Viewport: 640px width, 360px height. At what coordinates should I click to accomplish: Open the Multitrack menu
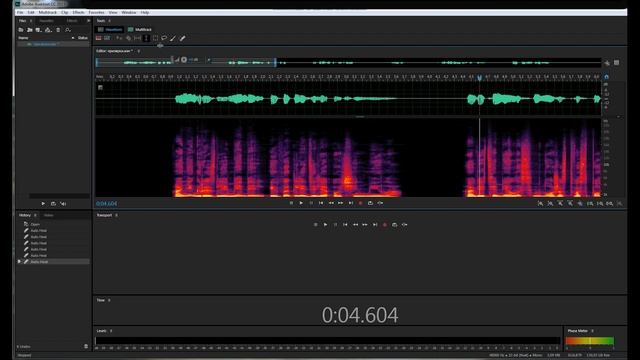pyautogui.click(x=48, y=12)
